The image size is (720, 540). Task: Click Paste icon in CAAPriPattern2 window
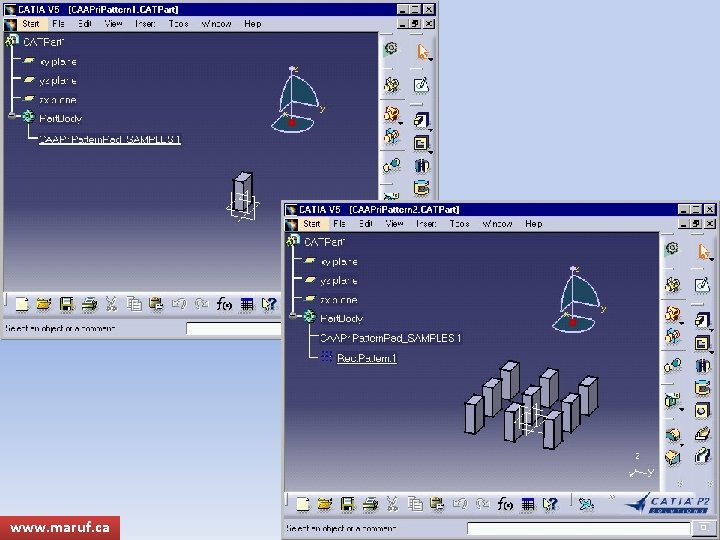(x=437, y=504)
